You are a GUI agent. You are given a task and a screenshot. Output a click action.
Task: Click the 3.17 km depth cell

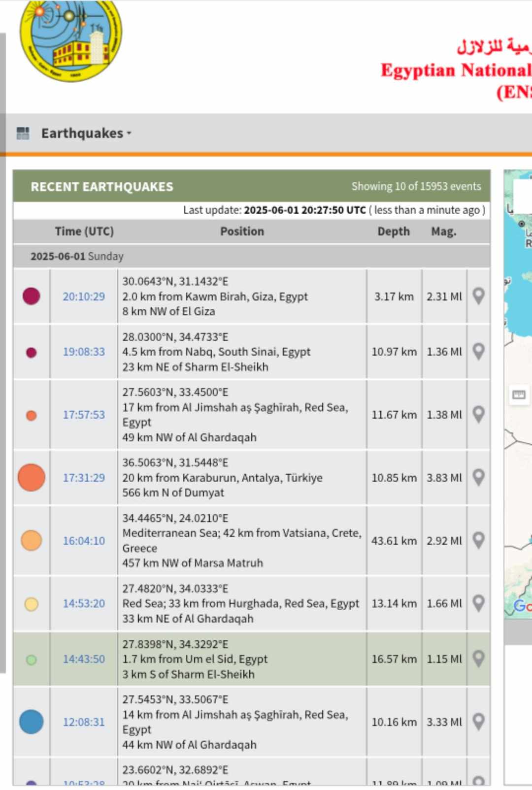[394, 296]
